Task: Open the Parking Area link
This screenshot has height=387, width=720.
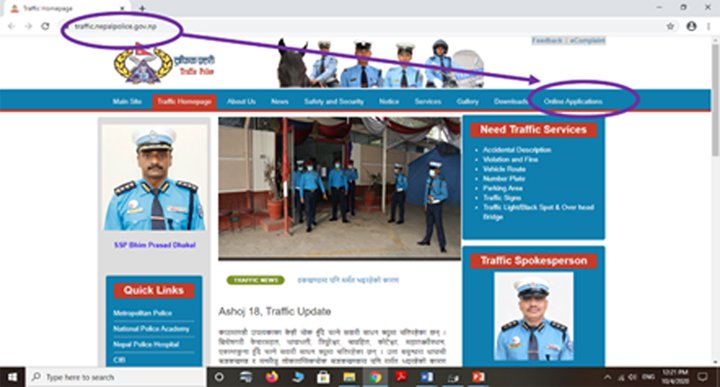Action: point(502,188)
